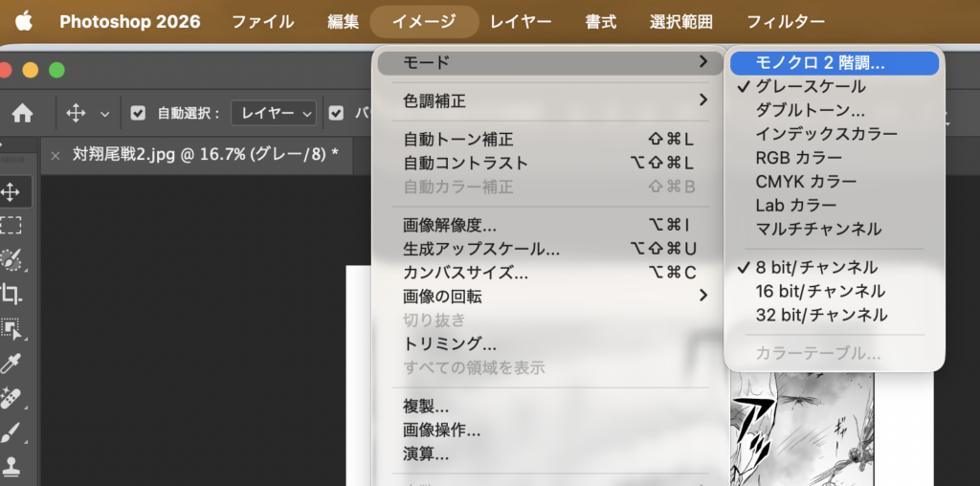980x486 pixels.
Task: Select the Quick Selection tool
Action: point(11,259)
